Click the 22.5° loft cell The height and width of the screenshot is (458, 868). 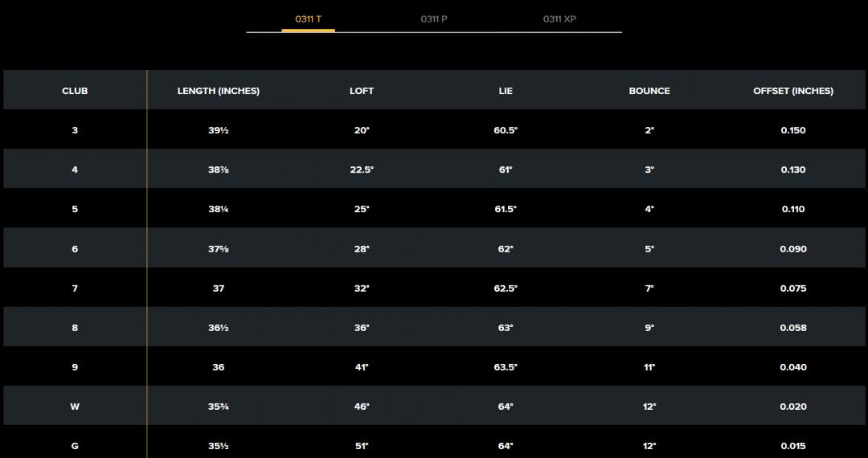tap(362, 170)
